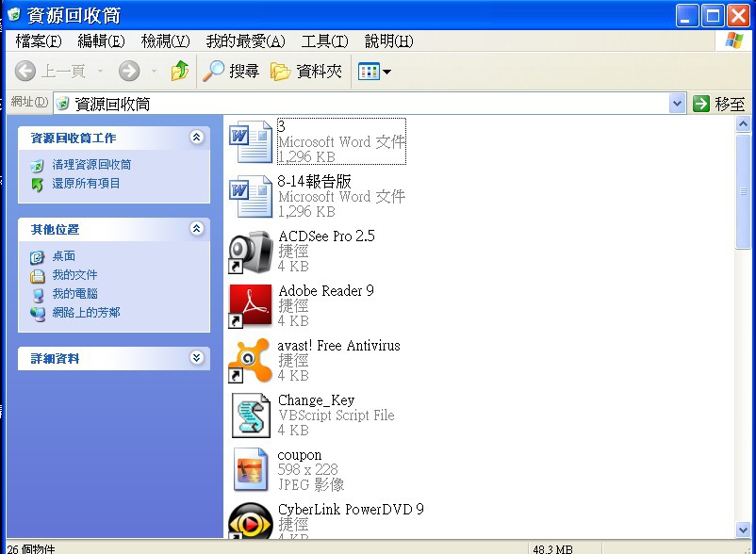This screenshot has width=756, height=554.
Task: Select the Word document icon named 3
Action: (x=250, y=142)
